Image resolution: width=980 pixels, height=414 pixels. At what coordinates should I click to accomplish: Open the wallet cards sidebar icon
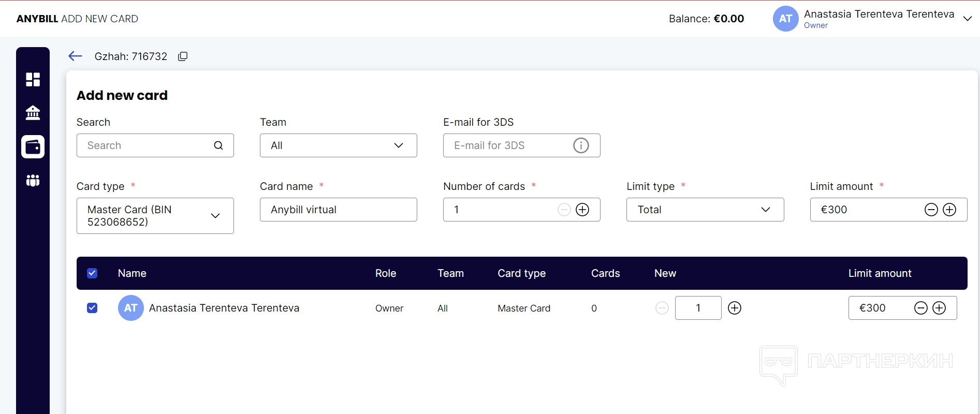(33, 147)
